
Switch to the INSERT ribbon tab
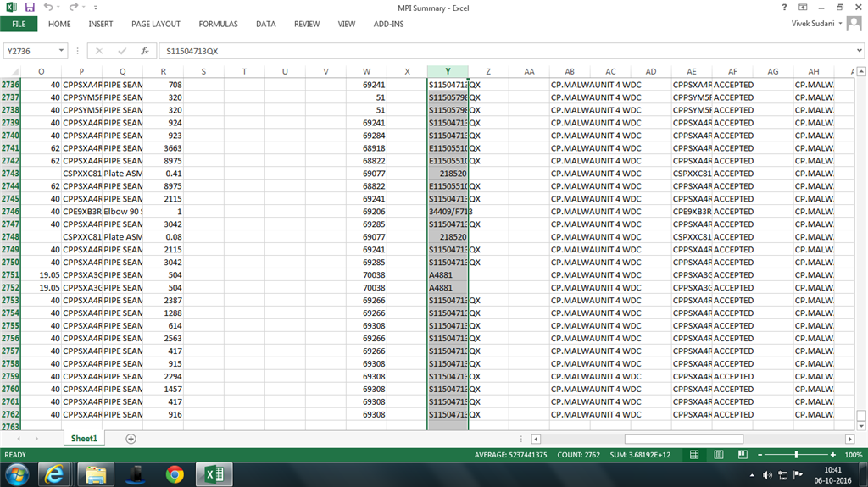pyautogui.click(x=101, y=24)
